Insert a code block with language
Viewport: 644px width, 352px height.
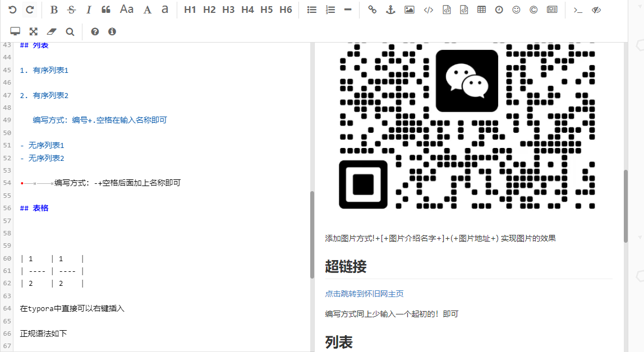coord(464,10)
